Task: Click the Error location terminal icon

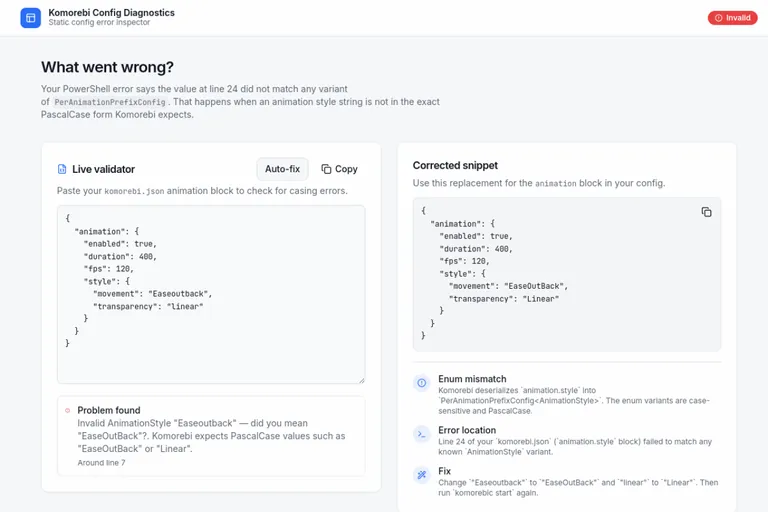Action: click(422, 434)
